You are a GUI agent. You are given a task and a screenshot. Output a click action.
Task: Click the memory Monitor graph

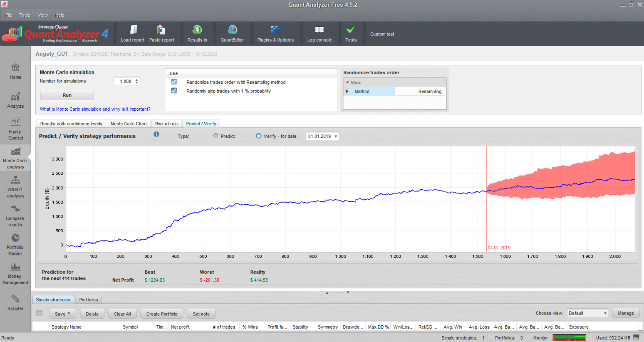click(x=569, y=338)
